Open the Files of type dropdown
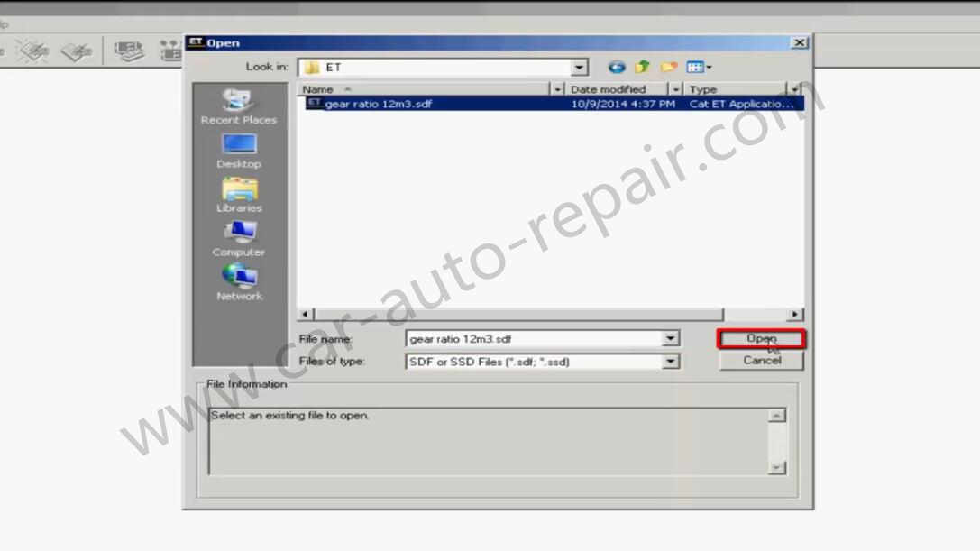The height and width of the screenshot is (551, 980). point(670,362)
